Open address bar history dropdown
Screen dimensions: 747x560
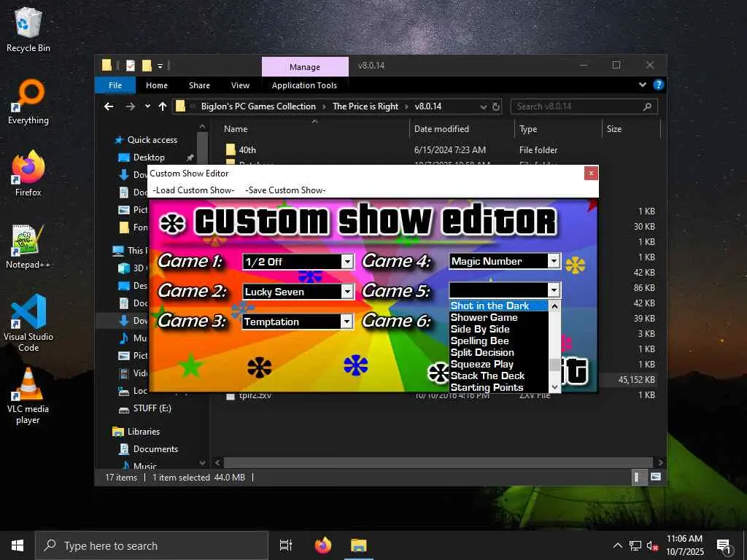pyautogui.click(x=484, y=107)
